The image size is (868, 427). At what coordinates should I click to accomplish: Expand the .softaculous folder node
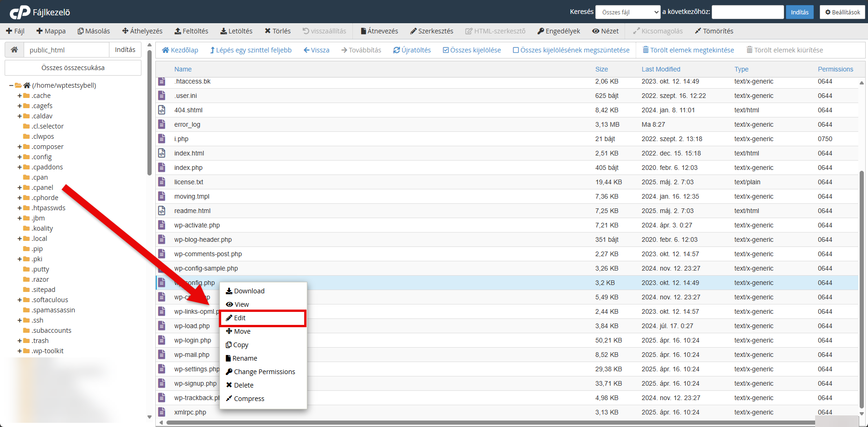pyautogui.click(x=19, y=300)
